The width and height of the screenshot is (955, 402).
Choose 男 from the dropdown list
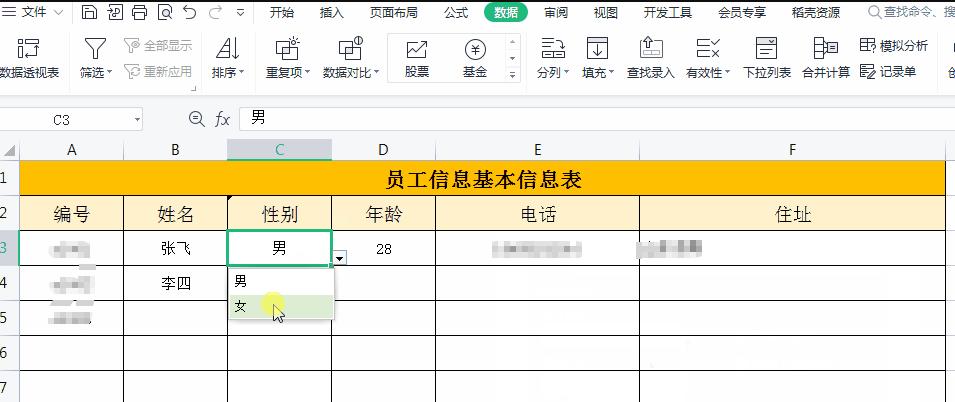coord(281,281)
